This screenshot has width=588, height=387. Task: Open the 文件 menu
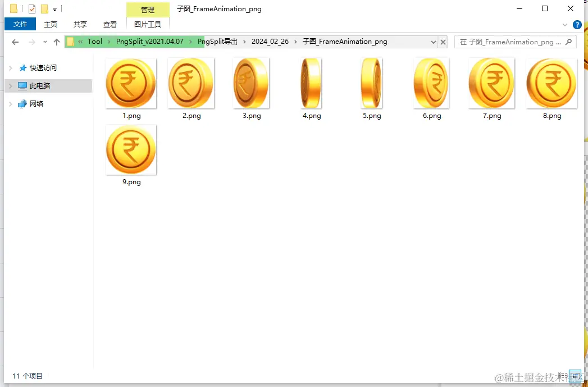click(x=20, y=24)
